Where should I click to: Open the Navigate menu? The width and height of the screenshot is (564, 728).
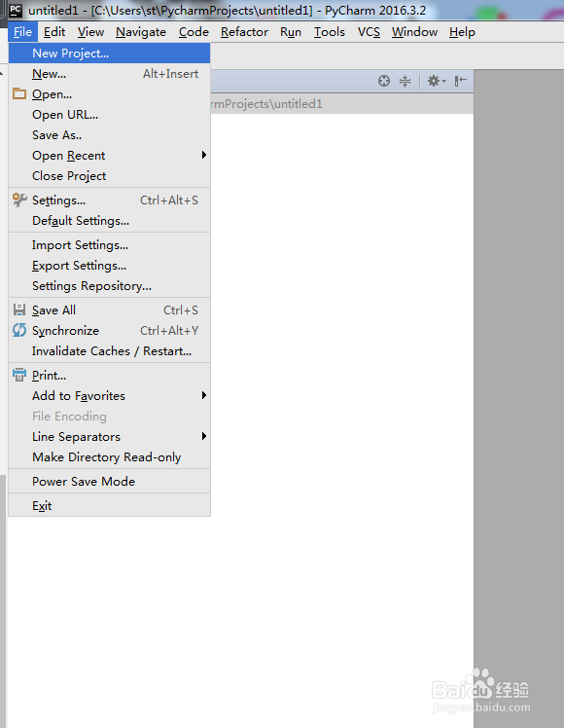[141, 32]
